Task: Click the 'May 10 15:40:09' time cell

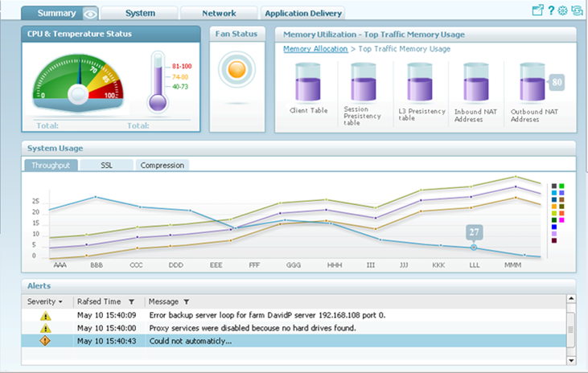Action: (106, 315)
